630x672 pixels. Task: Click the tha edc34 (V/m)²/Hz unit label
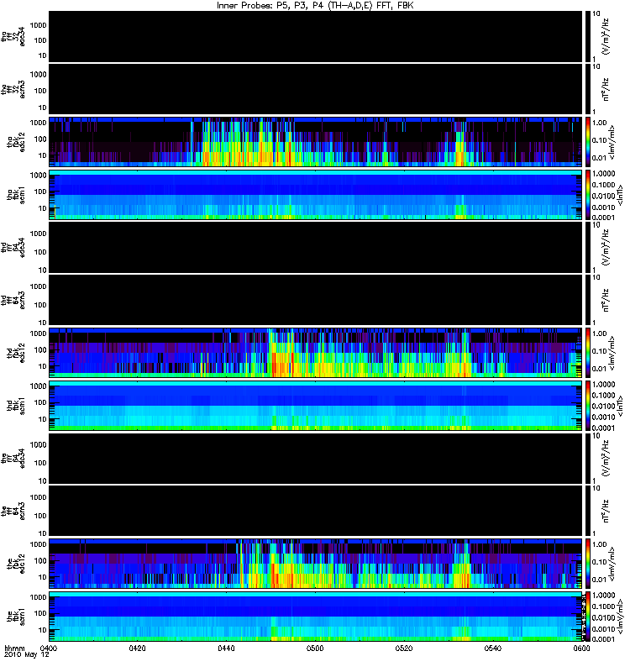pos(606,37)
